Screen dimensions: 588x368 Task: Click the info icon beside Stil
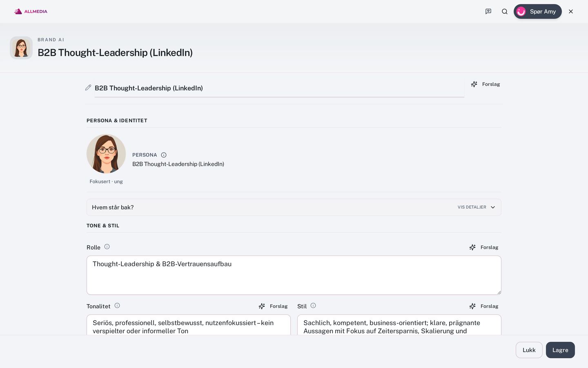313,305
